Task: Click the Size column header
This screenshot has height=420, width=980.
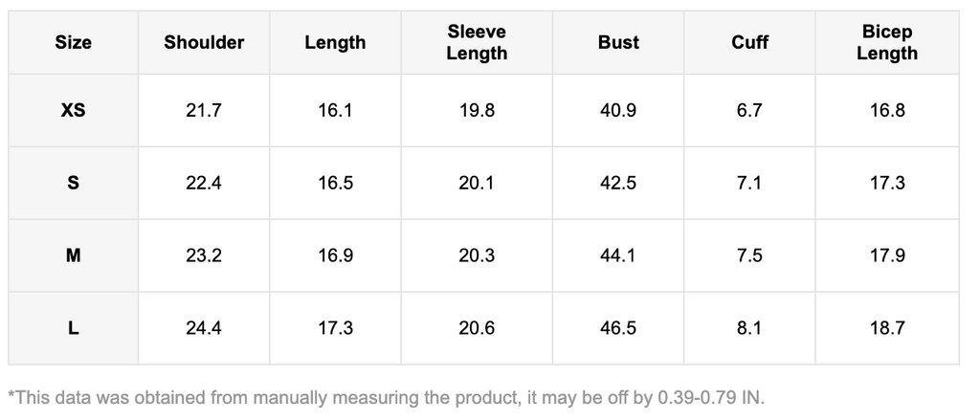Action: 74,42
